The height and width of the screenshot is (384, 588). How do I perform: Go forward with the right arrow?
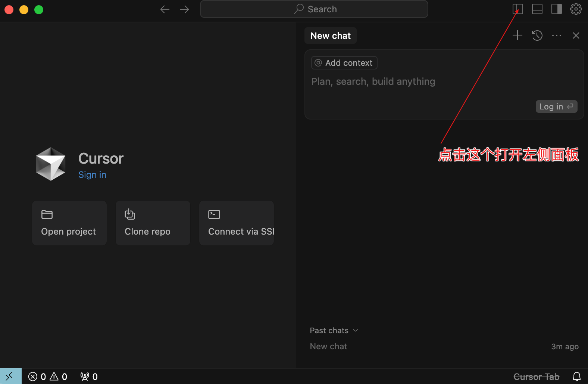pos(184,9)
